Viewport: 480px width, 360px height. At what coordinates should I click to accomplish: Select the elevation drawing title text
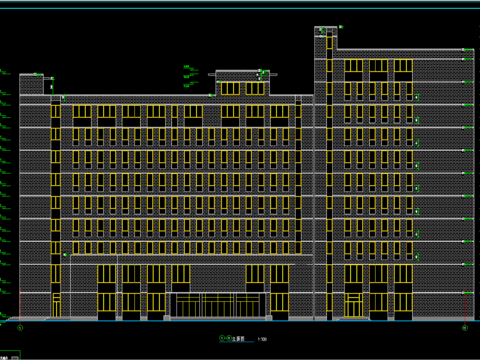(x=238, y=338)
